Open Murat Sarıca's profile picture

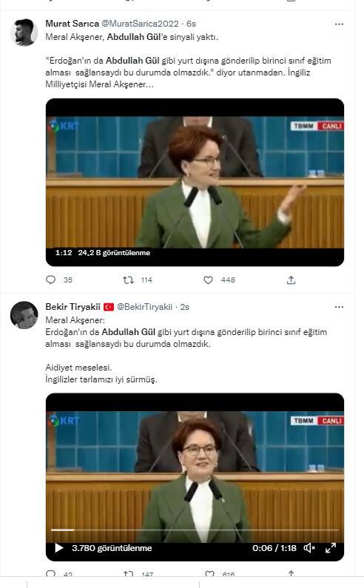24,33
